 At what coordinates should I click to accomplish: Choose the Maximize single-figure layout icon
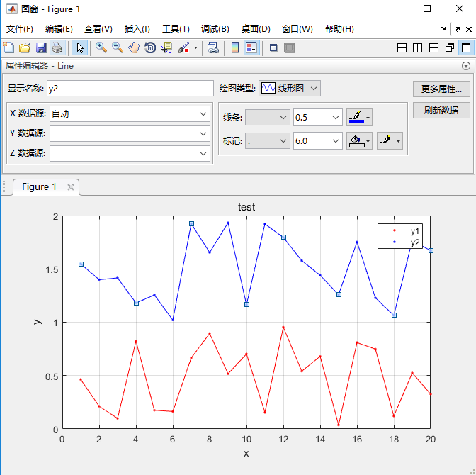tap(466, 47)
